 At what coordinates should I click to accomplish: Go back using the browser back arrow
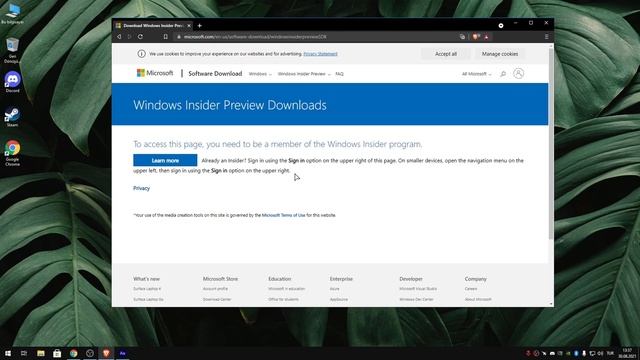pos(119,37)
